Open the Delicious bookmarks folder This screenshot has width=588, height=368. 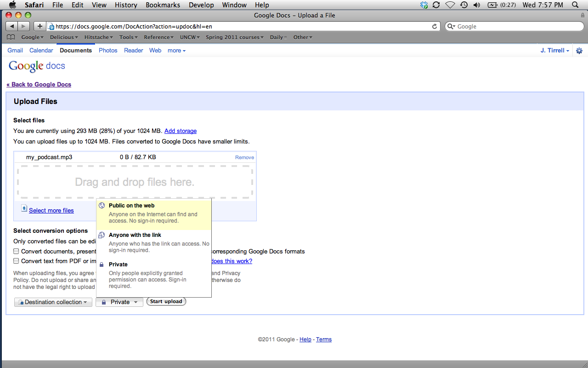(64, 37)
